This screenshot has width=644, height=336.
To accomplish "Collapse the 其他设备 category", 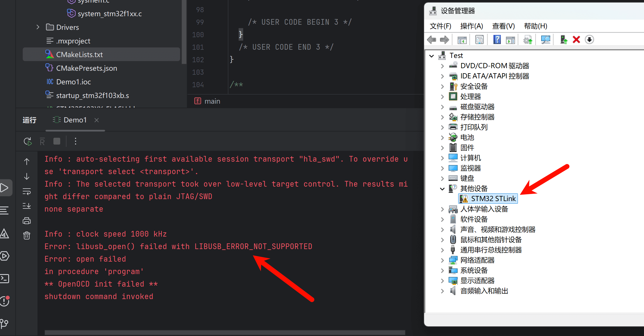I will point(442,189).
